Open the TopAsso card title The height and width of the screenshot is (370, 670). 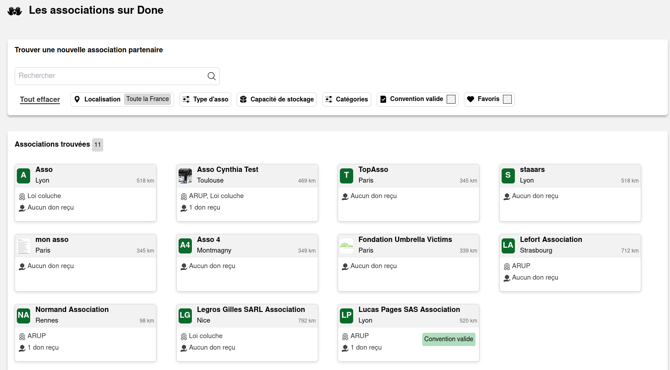pyautogui.click(x=373, y=170)
